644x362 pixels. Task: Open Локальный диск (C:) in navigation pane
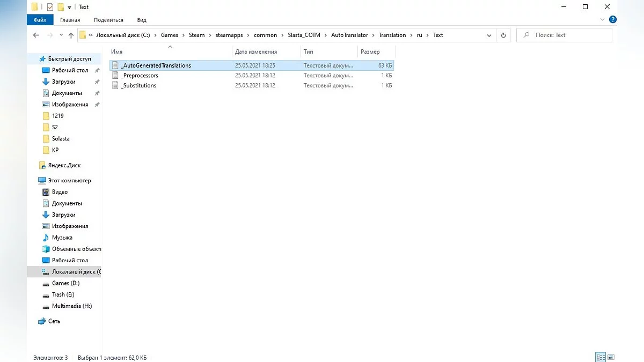[76, 271]
